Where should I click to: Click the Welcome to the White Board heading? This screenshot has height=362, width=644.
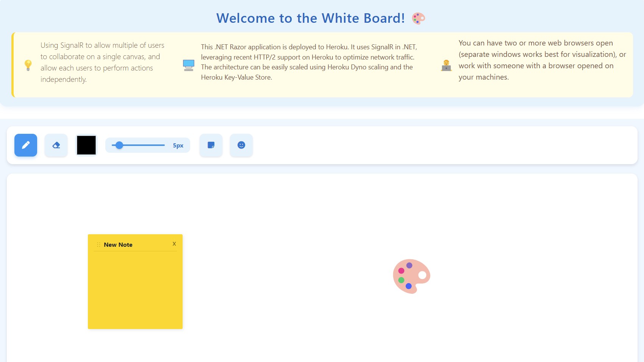pyautogui.click(x=310, y=18)
